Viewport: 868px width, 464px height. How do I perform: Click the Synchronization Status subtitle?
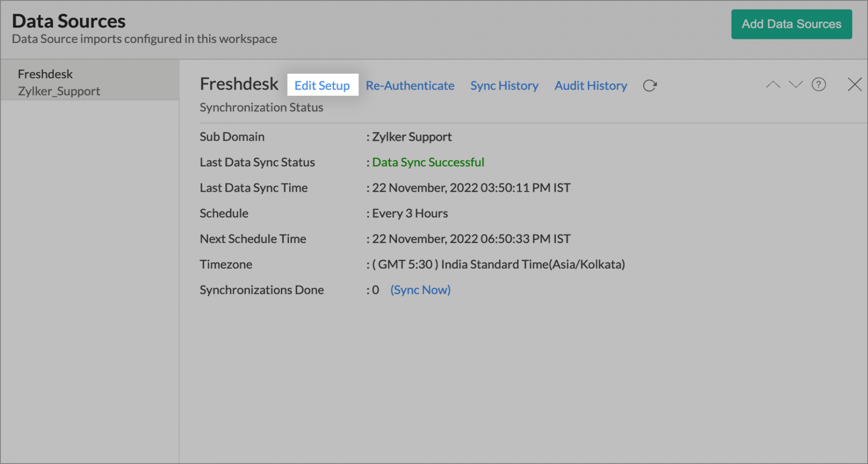tap(261, 107)
